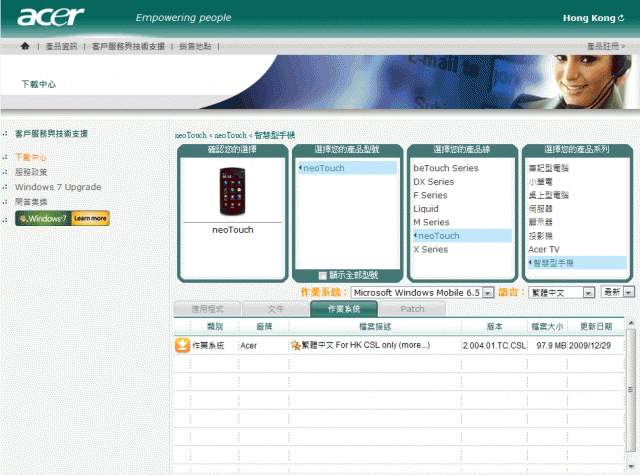Select X Series product line
640x475 pixels.
(x=431, y=249)
